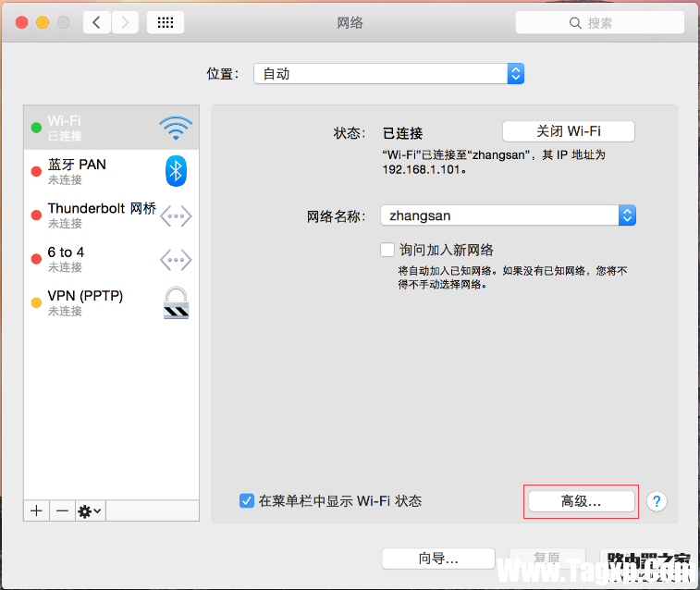Click the Thunderbolt 网桥 network arrows icon
Screen dimensions: 700x590
[176, 216]
